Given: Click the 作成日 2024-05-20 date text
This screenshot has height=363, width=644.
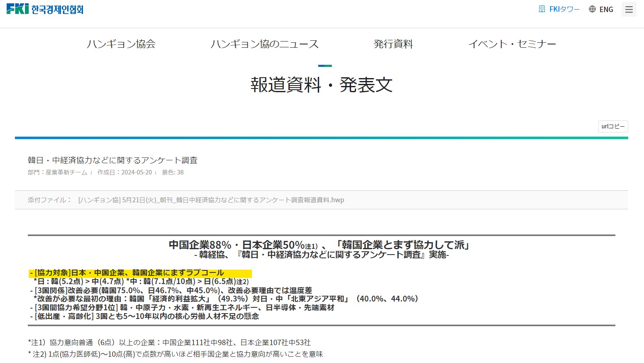Looking at the screenshot, I should coord(124,172).
